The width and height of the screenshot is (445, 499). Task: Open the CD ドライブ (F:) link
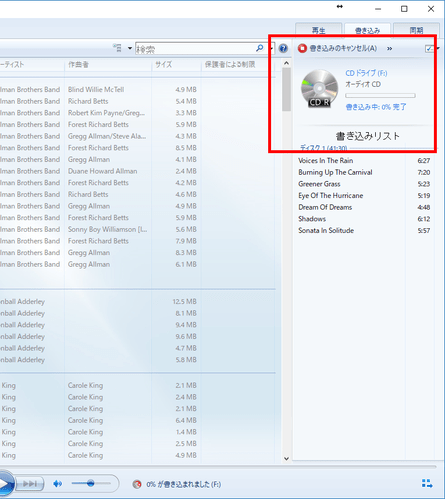tap(366, 73)
